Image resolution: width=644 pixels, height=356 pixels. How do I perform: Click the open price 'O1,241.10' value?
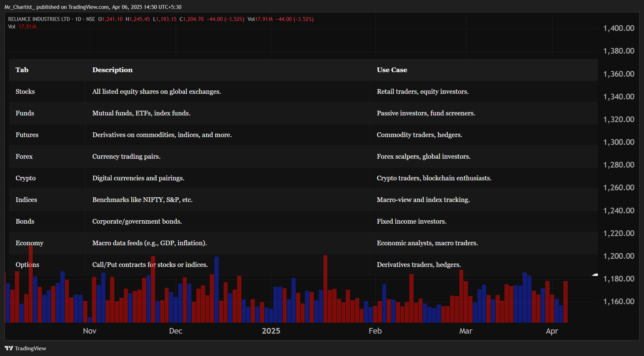[x=110, y=19]
